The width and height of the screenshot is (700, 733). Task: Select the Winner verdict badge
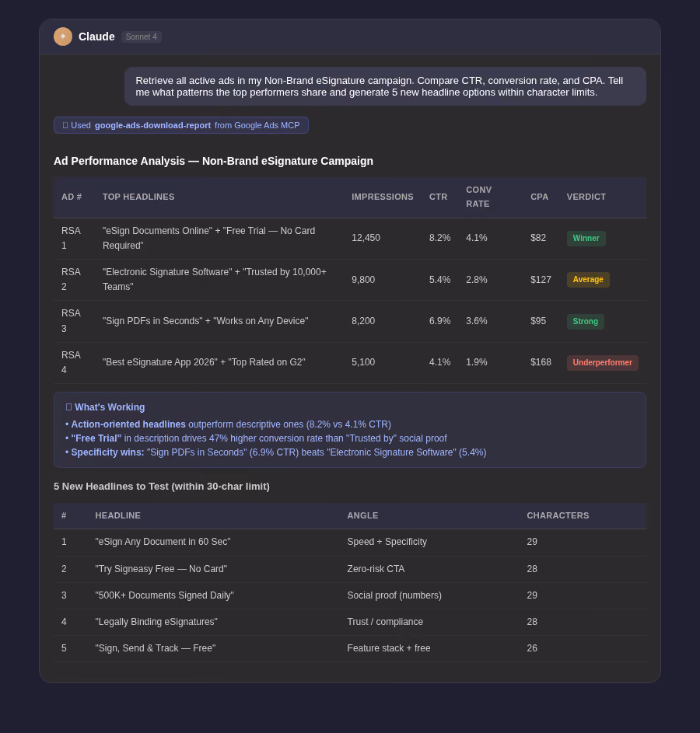tap(586, 239)
